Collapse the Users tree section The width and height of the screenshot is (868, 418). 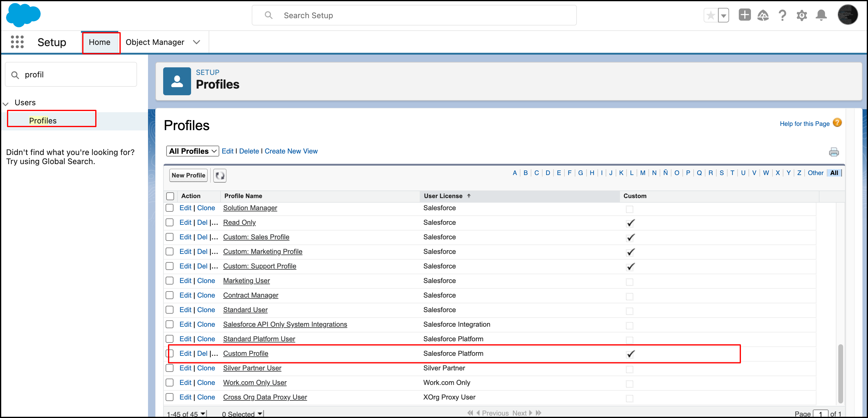pos(6,103)
